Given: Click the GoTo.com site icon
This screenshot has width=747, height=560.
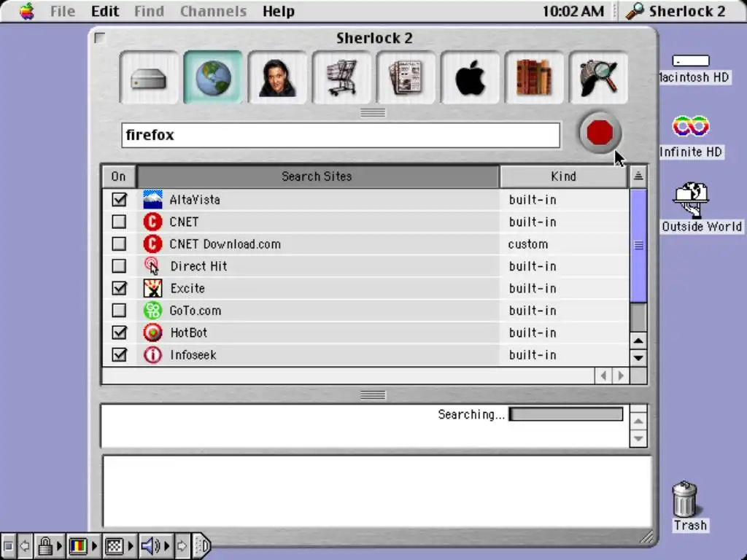Looking at the screenshot, I should [x=152, y=311].
